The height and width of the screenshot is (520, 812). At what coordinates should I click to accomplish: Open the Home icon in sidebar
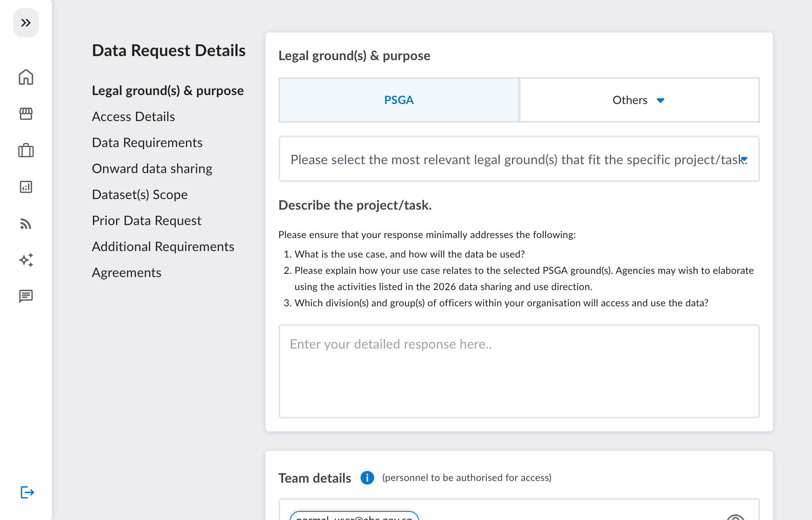[26, 77]
